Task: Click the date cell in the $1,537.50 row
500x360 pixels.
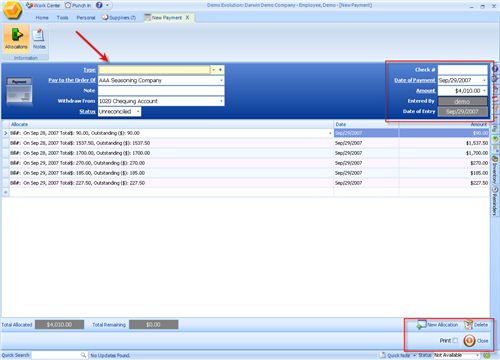Action: [x=366, y=143]
